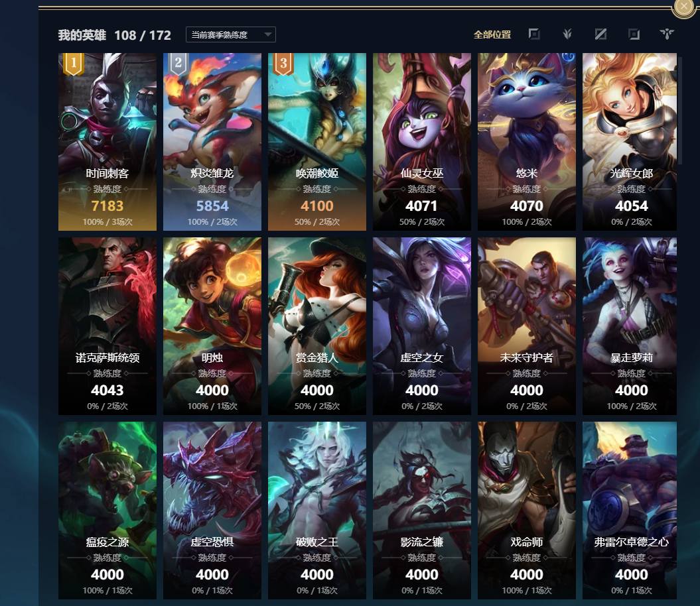This screenshot has height=606, width=700.
Task: Filter champions by Support role icon
Action: [x=667, y=34]
